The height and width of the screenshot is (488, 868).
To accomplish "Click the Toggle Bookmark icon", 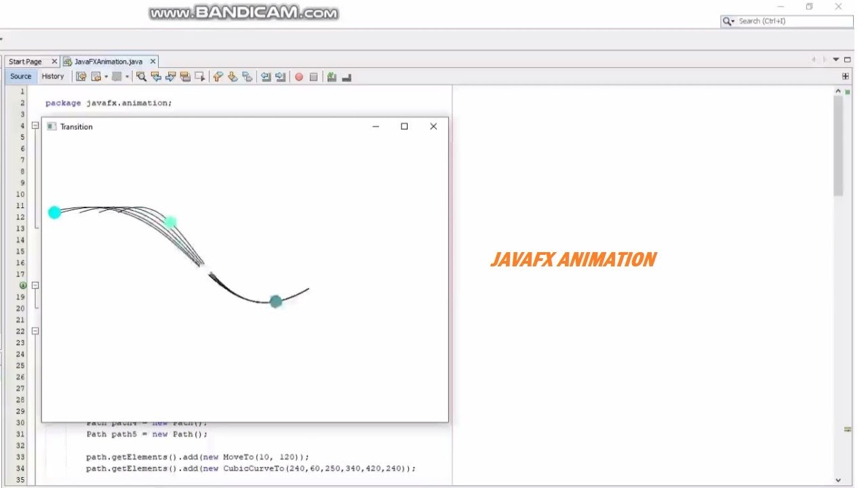I will [x=247, y=77].
